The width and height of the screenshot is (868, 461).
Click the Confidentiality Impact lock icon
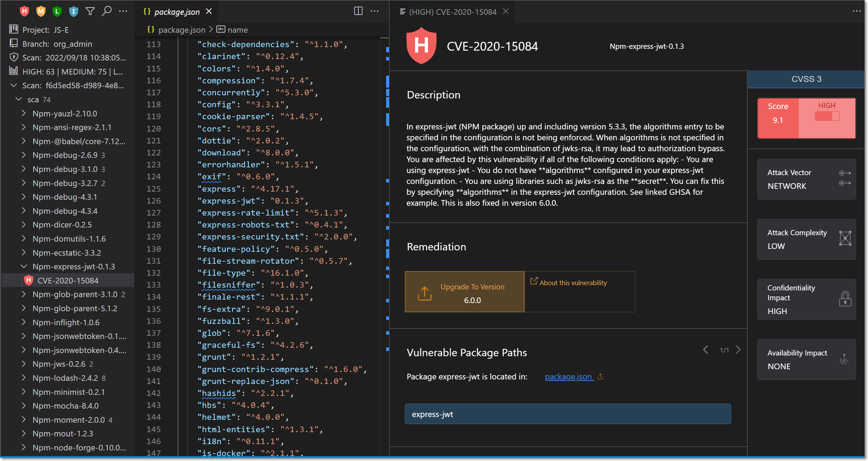pyautogui.click(x=845, y=299)
